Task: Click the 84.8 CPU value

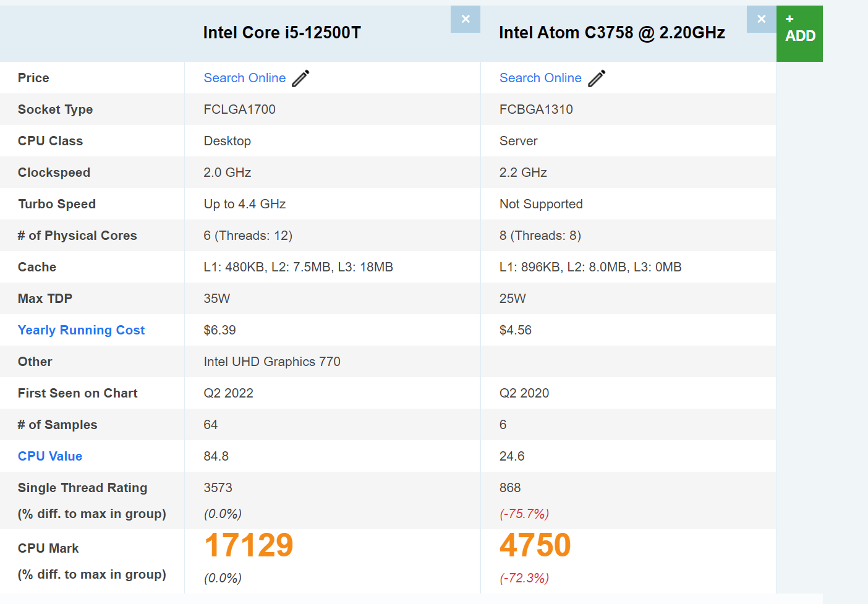Action: point(216,456)
